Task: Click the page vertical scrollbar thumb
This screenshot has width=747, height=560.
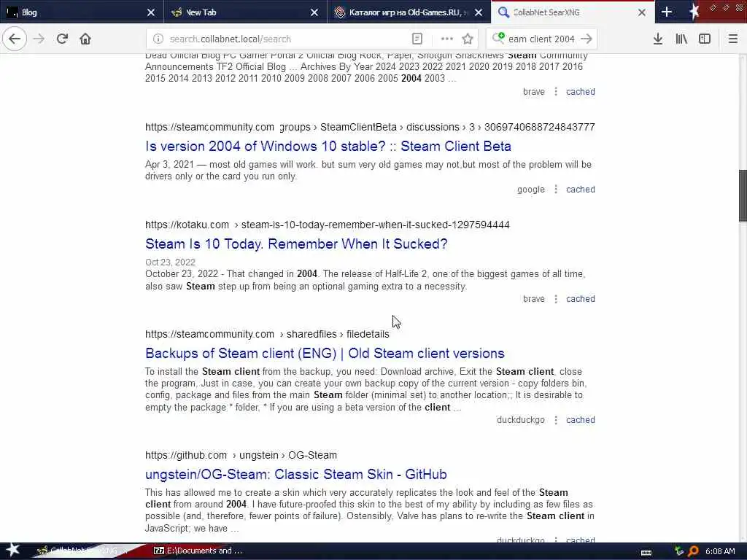Action: (x=743, y=195)
